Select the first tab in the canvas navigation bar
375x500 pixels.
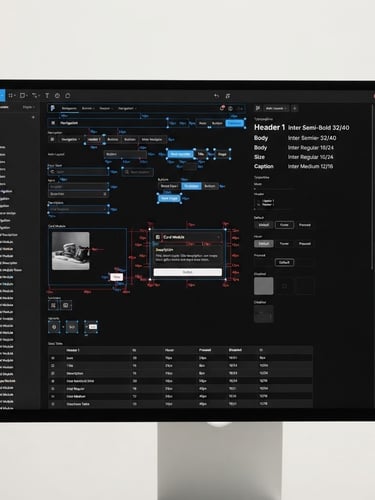click(69, 108)
